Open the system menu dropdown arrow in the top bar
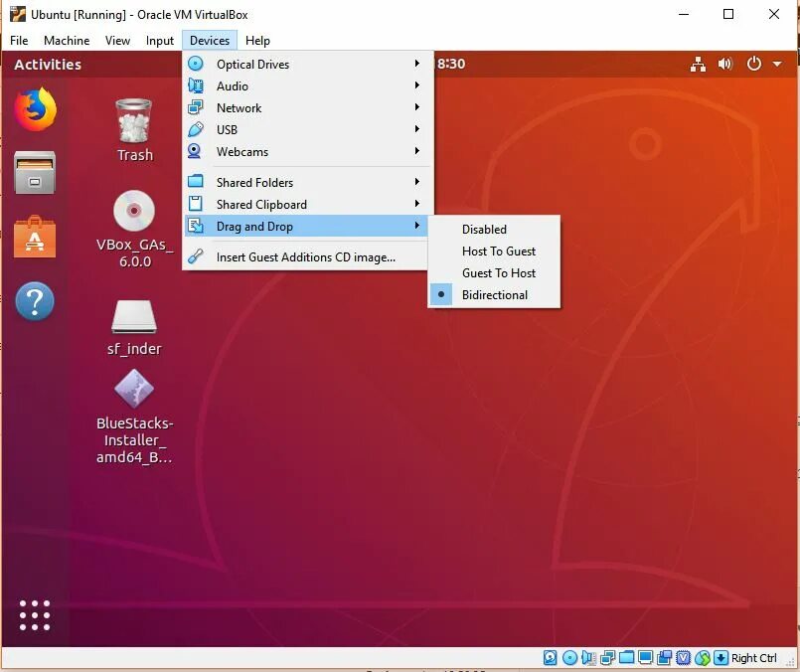 tap(777, 64)
